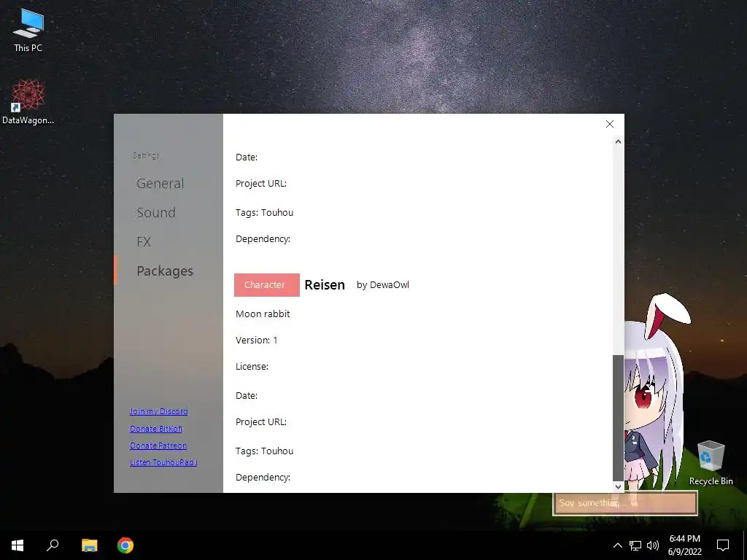Click scrollbar down arrow in packages list
Viewport: 747px width, 560px height.
pos(618,486)
